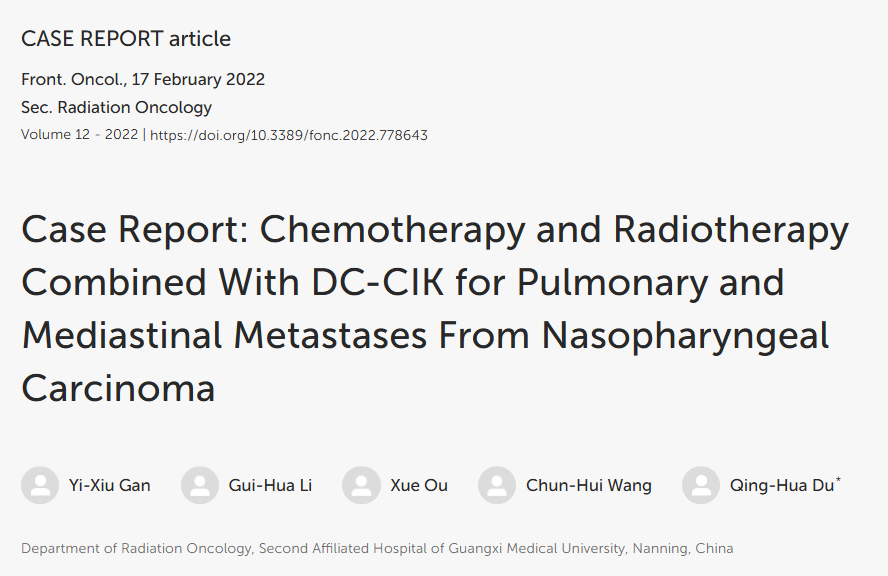Open author name Yi-Xiu Gan
The image size is (888, 576).
pos(110,486)
